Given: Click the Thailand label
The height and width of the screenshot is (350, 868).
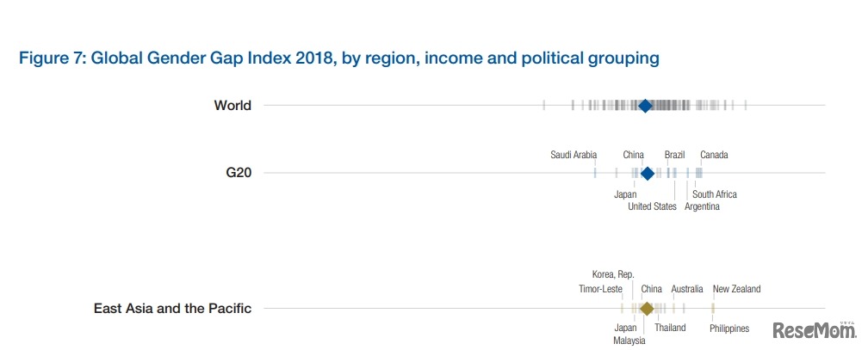Looking at the screenshot, I should pyautogui.click(x=670, y=329).
